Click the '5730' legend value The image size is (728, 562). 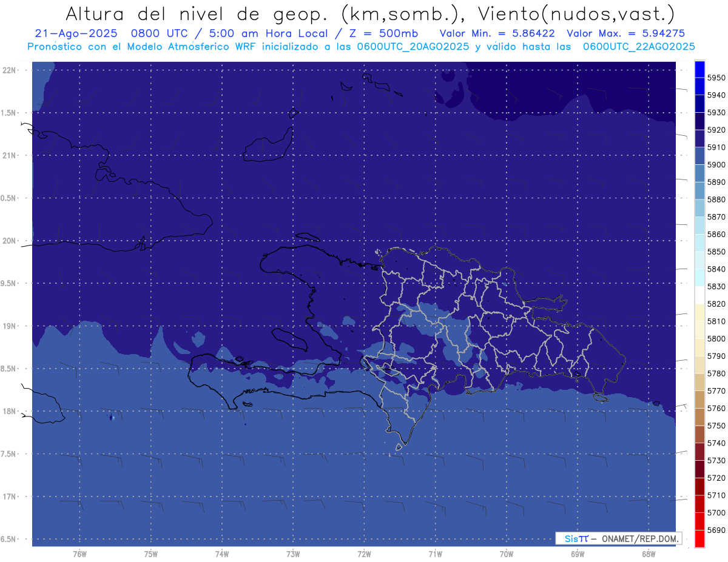point(716,460)
